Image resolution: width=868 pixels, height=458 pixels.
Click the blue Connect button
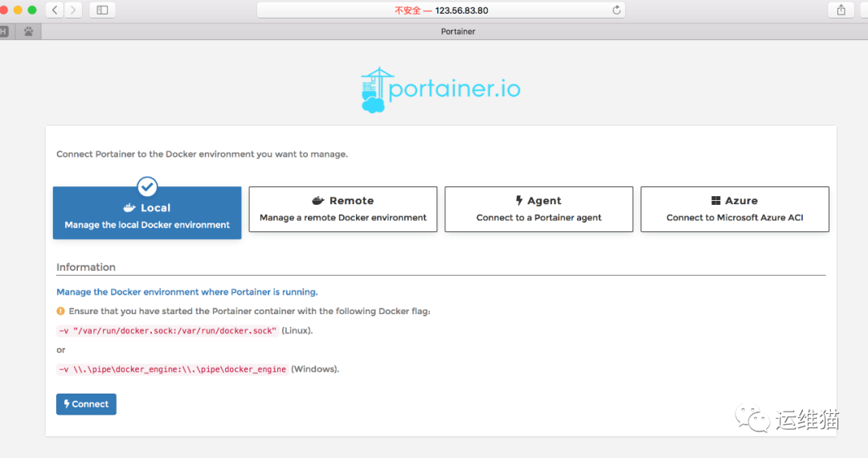point(86,404)
